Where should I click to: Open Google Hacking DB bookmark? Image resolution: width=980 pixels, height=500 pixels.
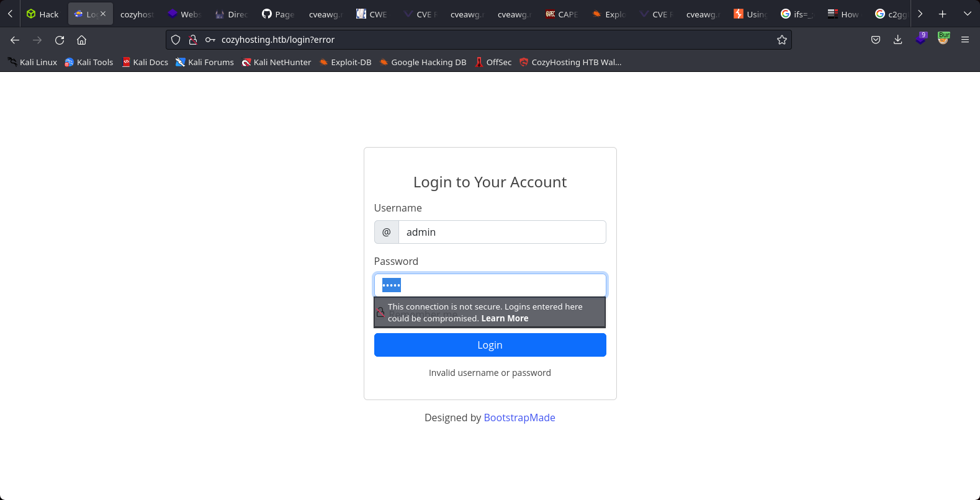(x=423, y=62)
